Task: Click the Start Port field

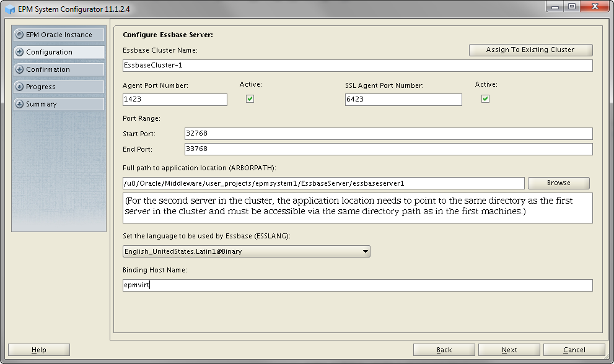Action: [x=388, y=134]
